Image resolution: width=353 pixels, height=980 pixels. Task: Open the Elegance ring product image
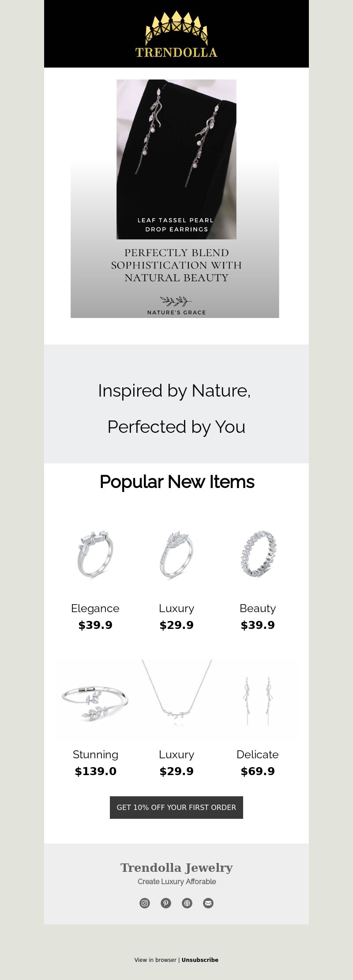tap(95, 554)
